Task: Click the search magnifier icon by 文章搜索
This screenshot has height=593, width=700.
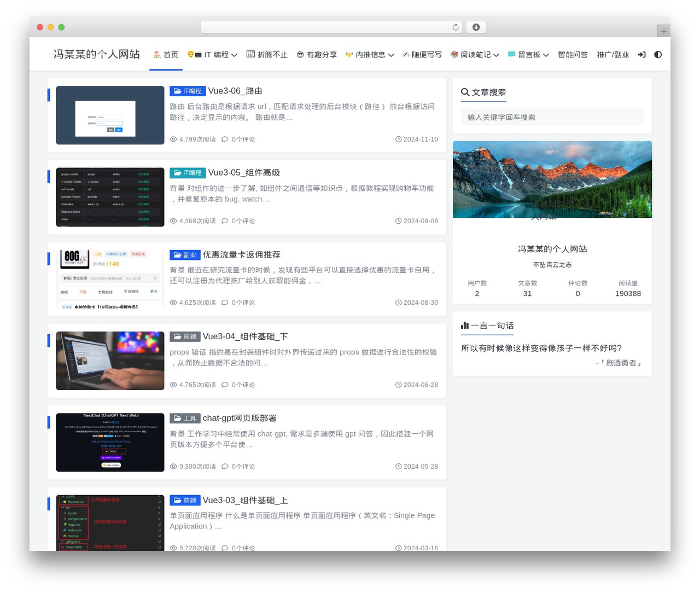Action: pyautogui.click(x=465, y=92)
